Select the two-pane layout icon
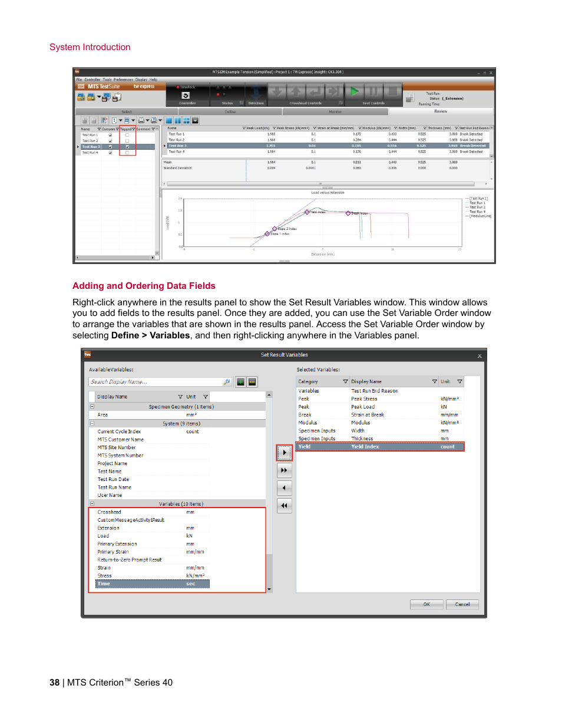This screenshot has width=562, height=728. pos(178,120)
